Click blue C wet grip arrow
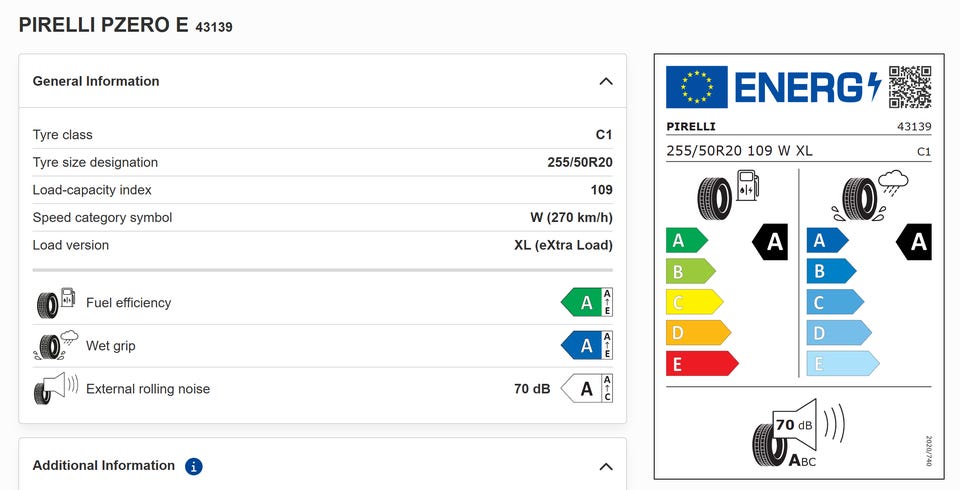Screen dimensions: 960x490 tap(835, 302)
